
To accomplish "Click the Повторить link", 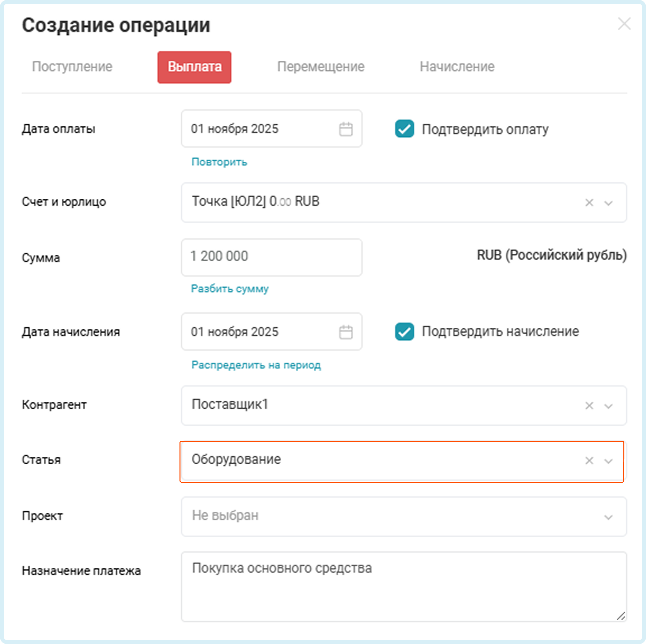I will tap(219, 162).
